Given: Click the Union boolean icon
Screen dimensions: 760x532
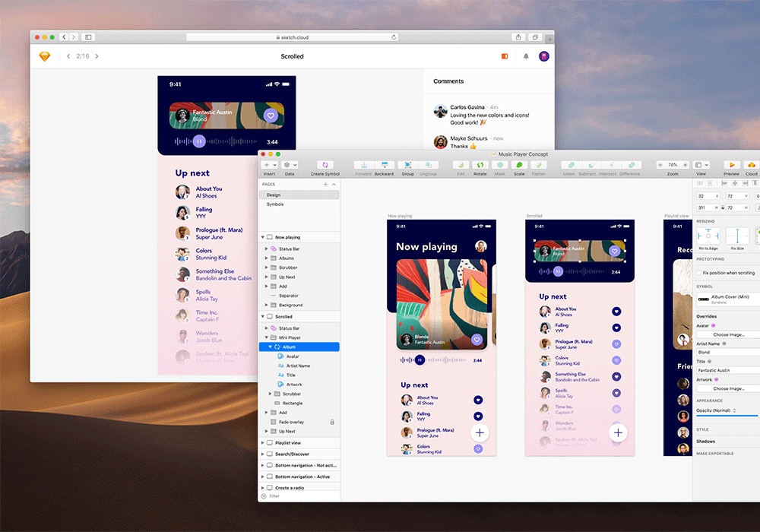Looking at the screenshot, I should tap(571, 165).
